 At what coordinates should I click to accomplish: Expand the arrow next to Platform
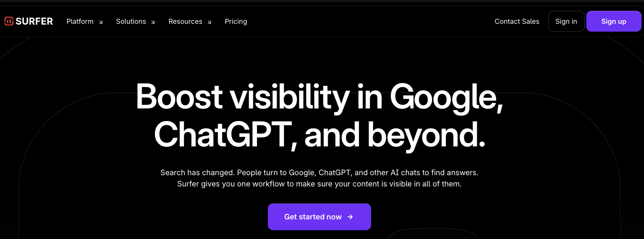(x=101, y=22)
